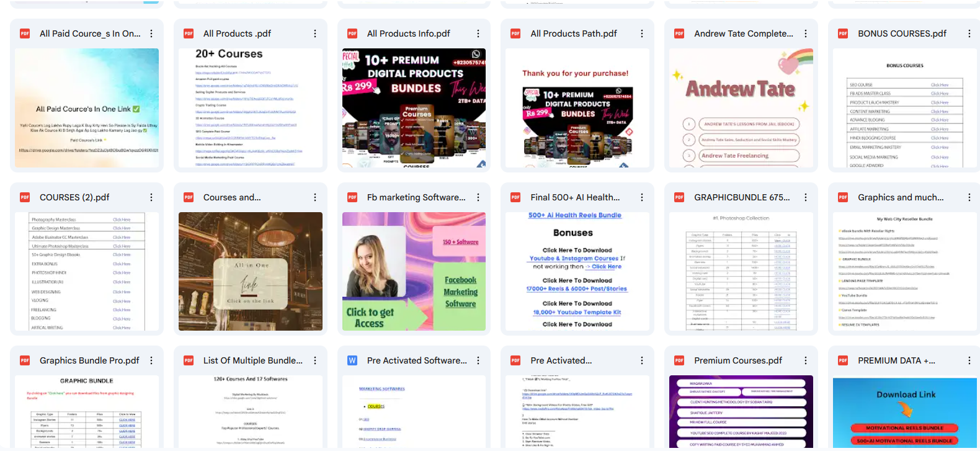
Task: Open the Final 500+ AI Health preview thumbnail
Action: coord(577,271)
